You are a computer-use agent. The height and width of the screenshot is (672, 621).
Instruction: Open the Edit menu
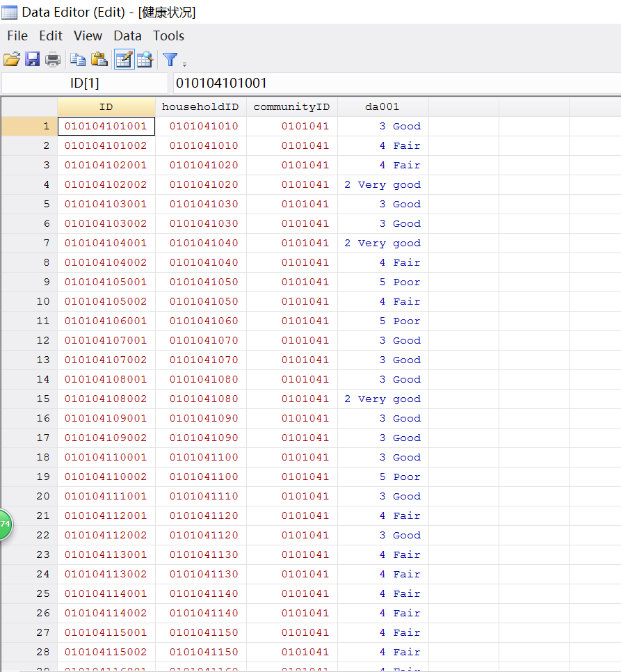tap(51, 35)
